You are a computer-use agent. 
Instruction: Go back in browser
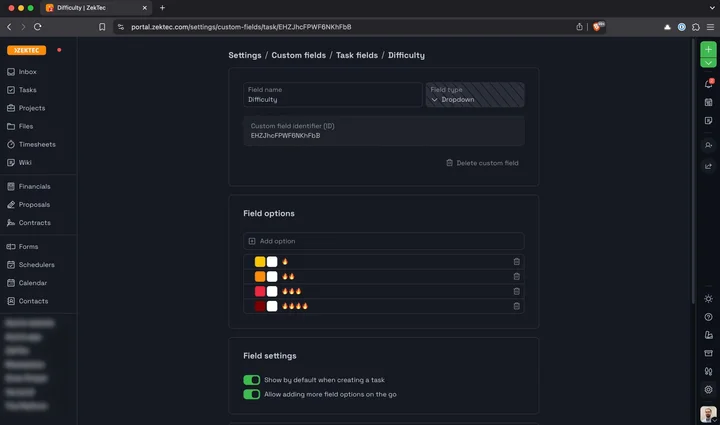(x=9, y=27)
